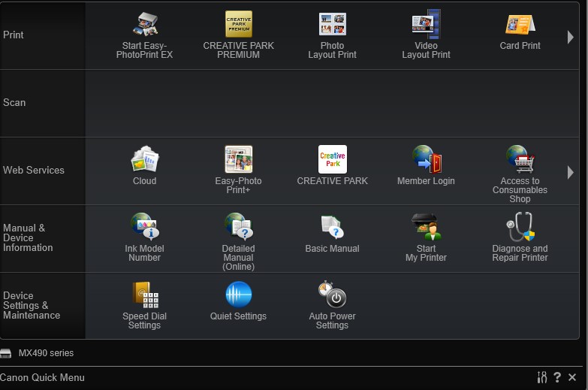Open the Detailed Manual (Online)
Image resolution: width=588 pixels, height=390 pixels.
tap(239, 227)
